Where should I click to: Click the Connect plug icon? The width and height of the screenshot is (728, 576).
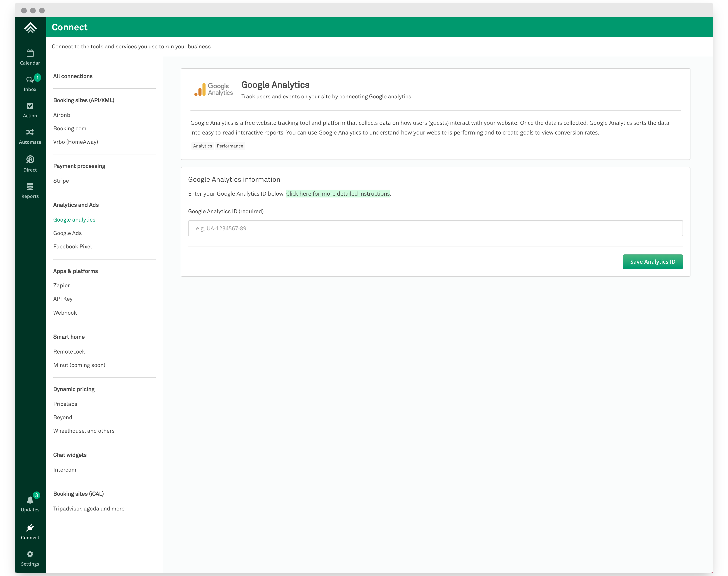point(30,532)
